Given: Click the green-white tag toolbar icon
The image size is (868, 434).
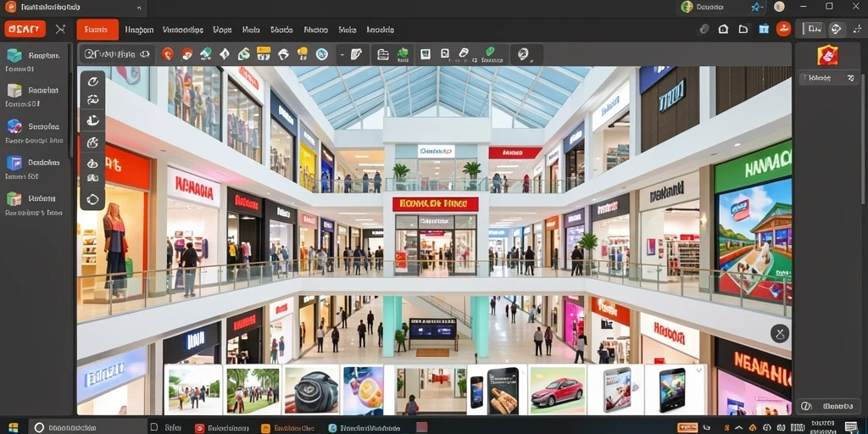Looking at the screenshot, I should [243, 53].
